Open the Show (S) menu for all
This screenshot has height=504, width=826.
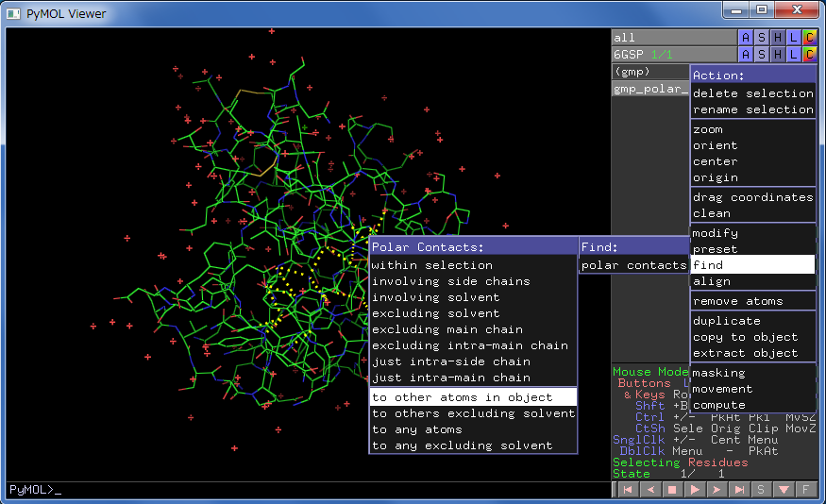(x=762, y=37)
